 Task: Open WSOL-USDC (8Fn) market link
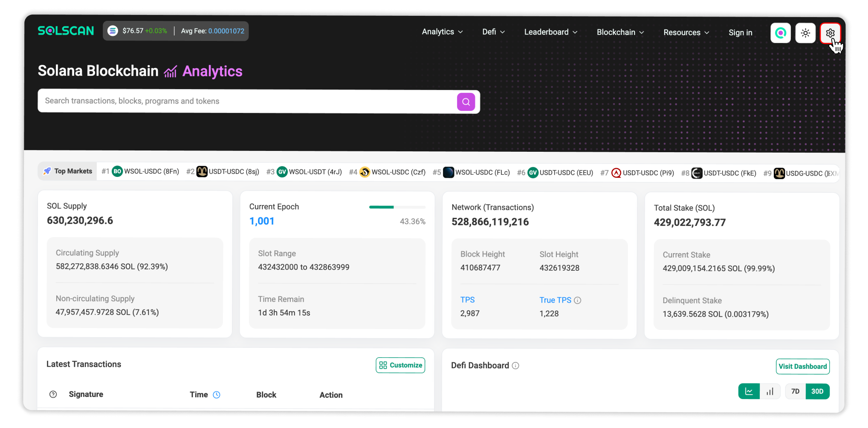click(152, 171)
